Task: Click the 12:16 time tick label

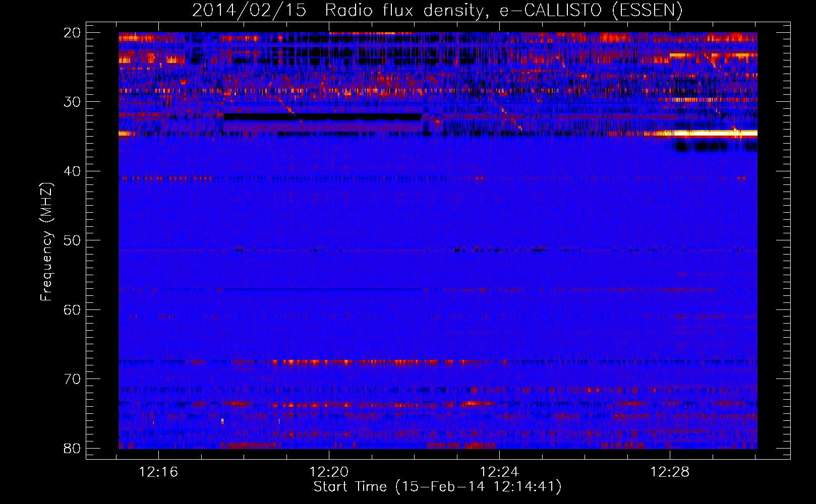Action: pos(158,472)
